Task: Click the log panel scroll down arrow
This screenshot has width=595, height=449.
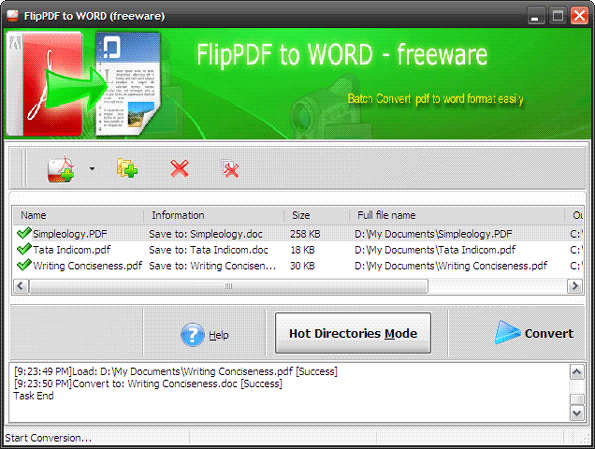Action: pos(577,413)
